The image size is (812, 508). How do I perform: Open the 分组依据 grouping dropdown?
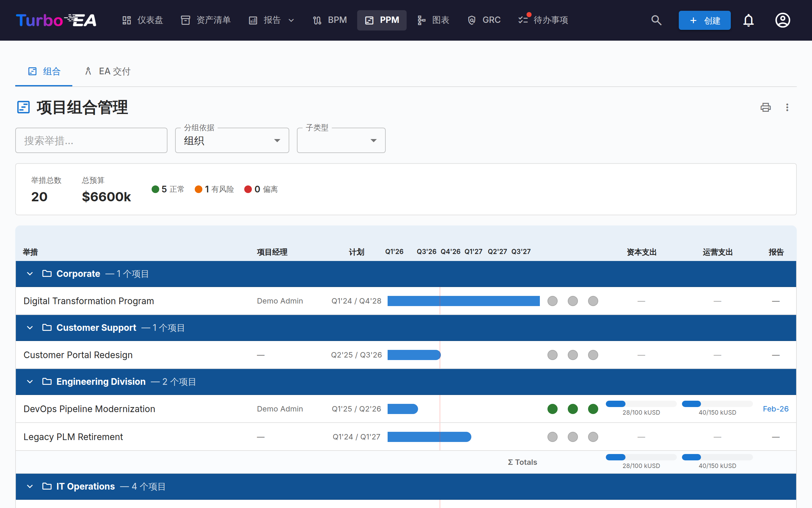(232, 140)
